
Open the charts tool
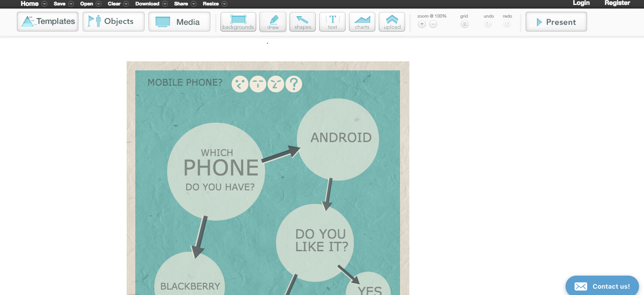click(362, 22)
